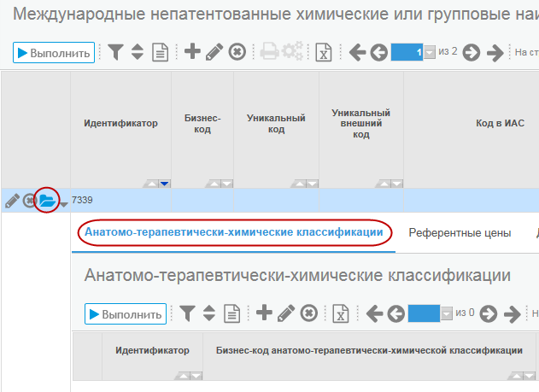Go to next page with top right-arrow circle
539x392 pixels.
pos(471,53)
